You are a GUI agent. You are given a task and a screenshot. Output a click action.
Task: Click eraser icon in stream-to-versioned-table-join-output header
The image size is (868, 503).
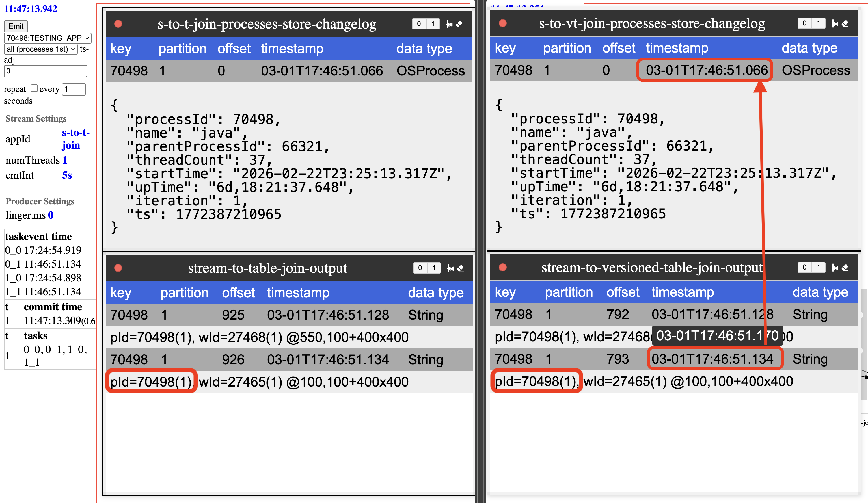tap(845, 268)
